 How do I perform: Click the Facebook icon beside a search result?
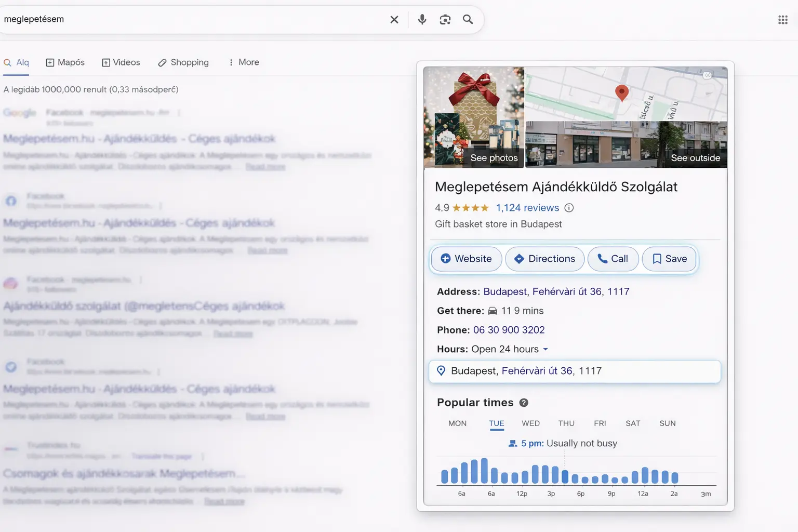coord(11,201)
